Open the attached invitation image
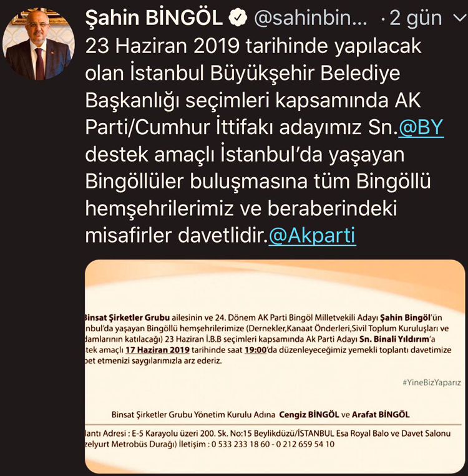Viewport: 468px width, 476px height. [275, 366]
